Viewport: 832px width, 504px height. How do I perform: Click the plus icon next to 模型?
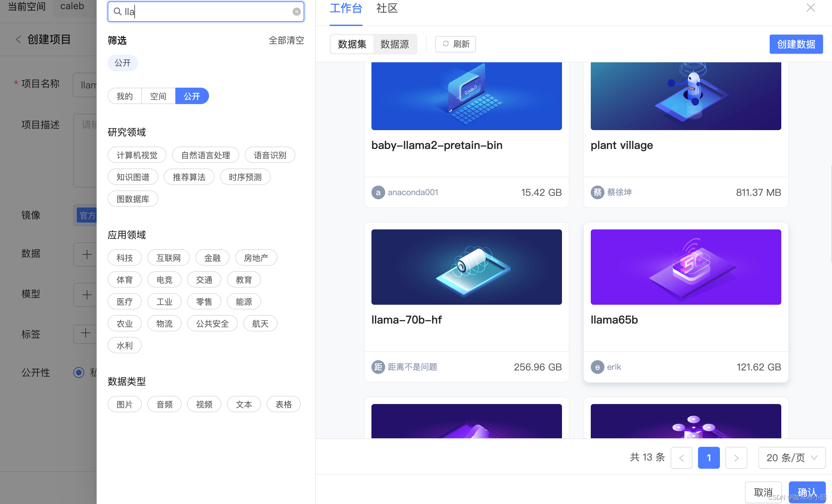(87, 294)
